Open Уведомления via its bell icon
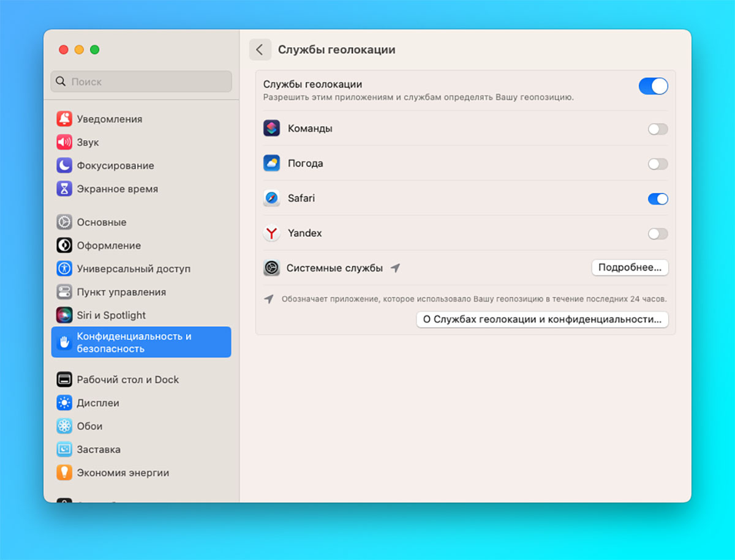Screen dimensions: 735x560 (x=64, y=119)
